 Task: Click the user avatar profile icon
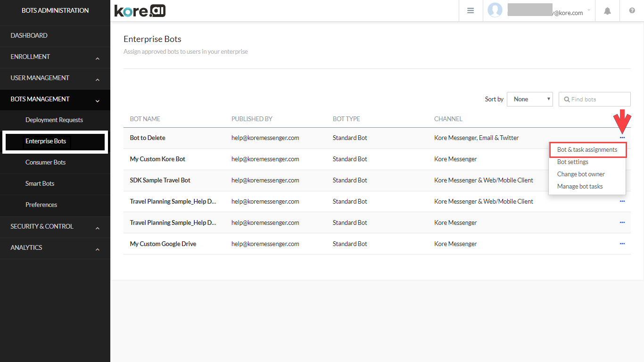pyautogui.click(x=495, y=10)
